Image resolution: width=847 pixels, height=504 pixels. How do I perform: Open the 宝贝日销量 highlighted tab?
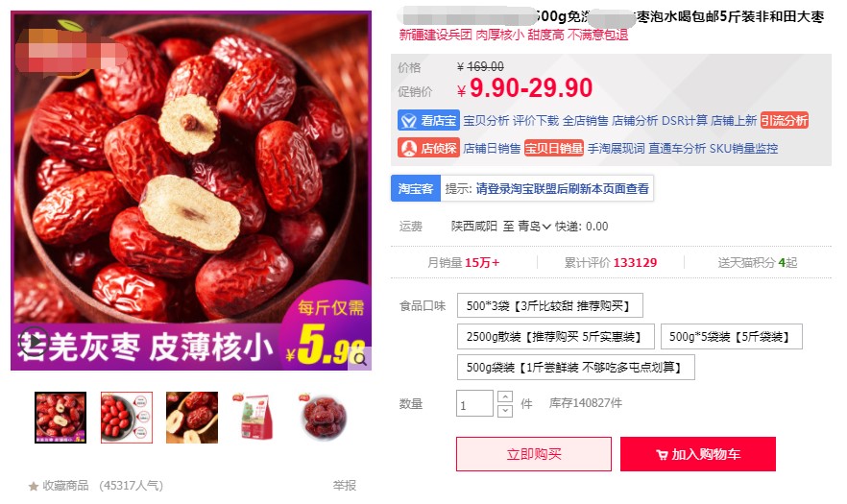[x=554, y=148]
